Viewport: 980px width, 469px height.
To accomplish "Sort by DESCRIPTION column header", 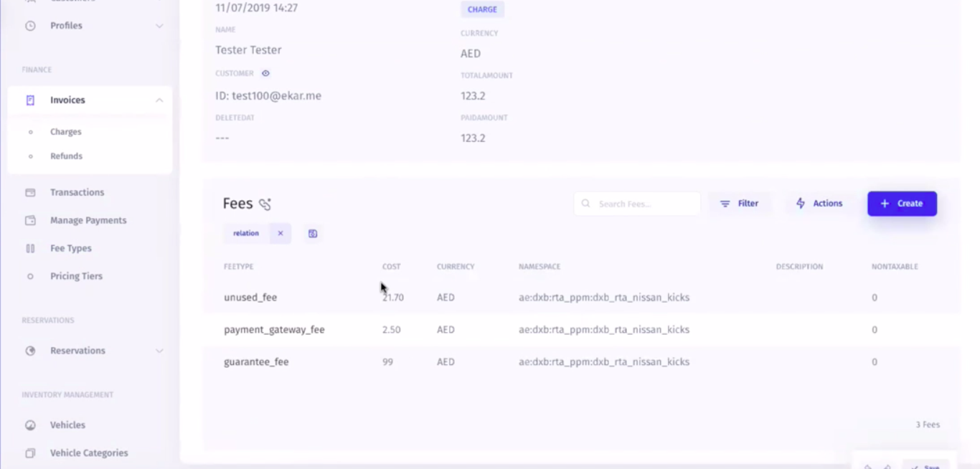I will pos(799,267).
